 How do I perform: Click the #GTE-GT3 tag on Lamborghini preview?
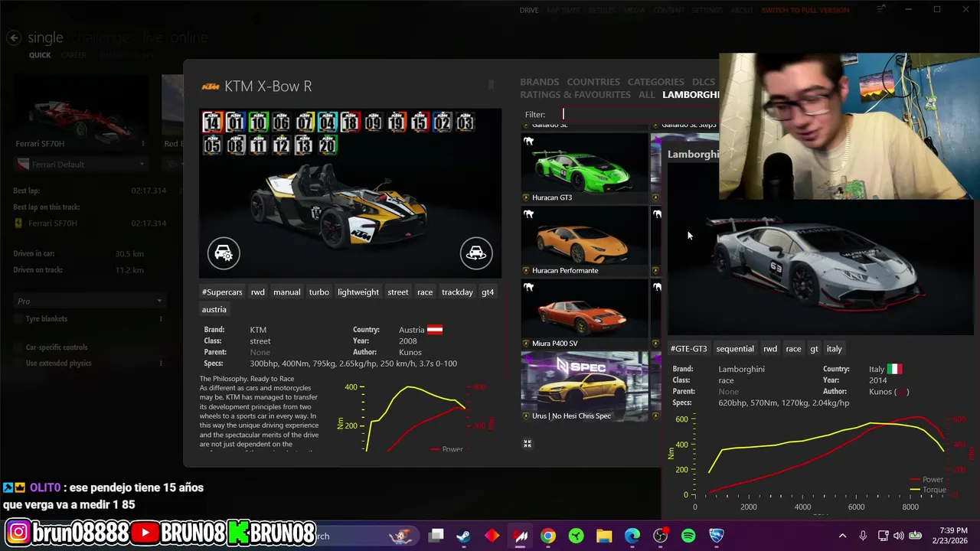689,349
